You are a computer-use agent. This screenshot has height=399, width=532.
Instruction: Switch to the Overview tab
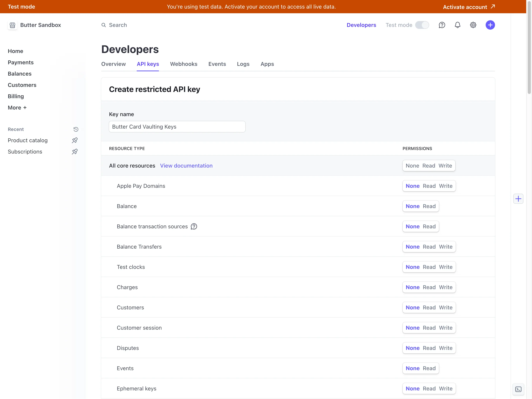point(114,64)
